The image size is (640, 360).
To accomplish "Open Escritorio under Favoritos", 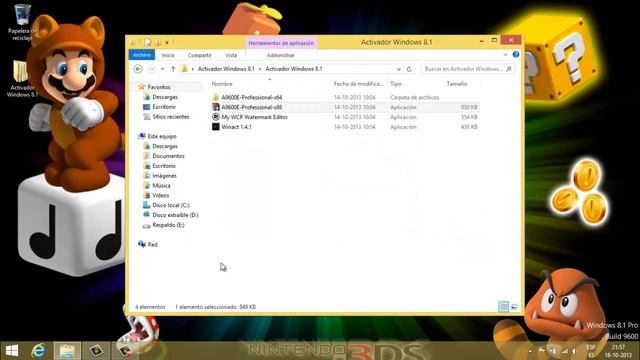I will [x=164, y=107].
